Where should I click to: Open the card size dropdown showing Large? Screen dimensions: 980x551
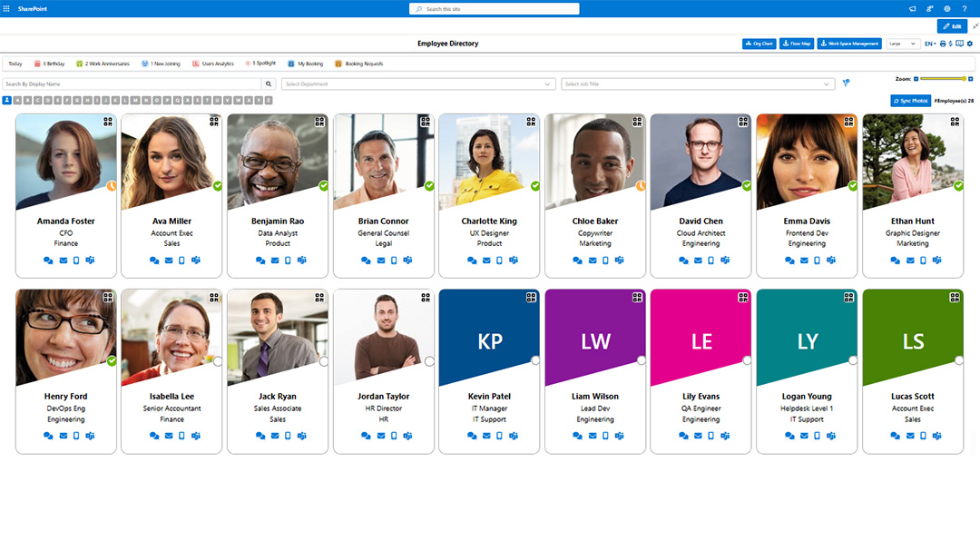904,44
